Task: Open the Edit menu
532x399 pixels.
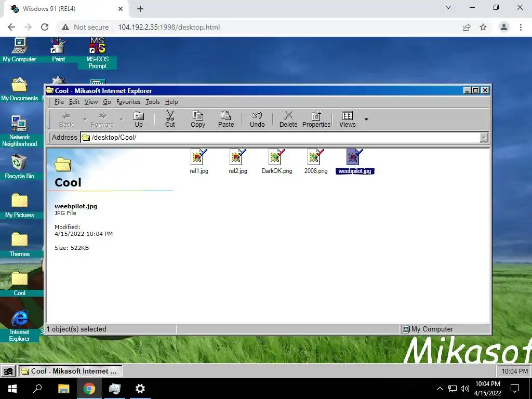Action: [74, 102]
